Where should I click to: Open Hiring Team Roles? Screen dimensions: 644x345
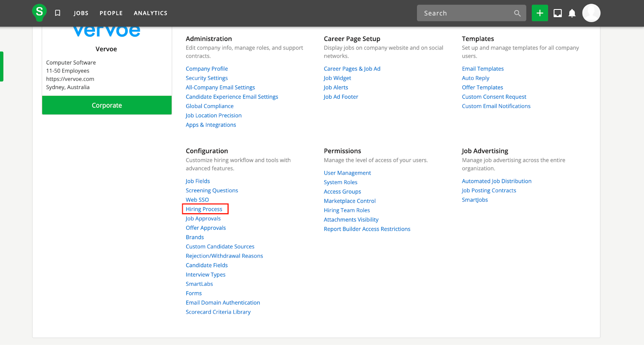click(347, 210)
